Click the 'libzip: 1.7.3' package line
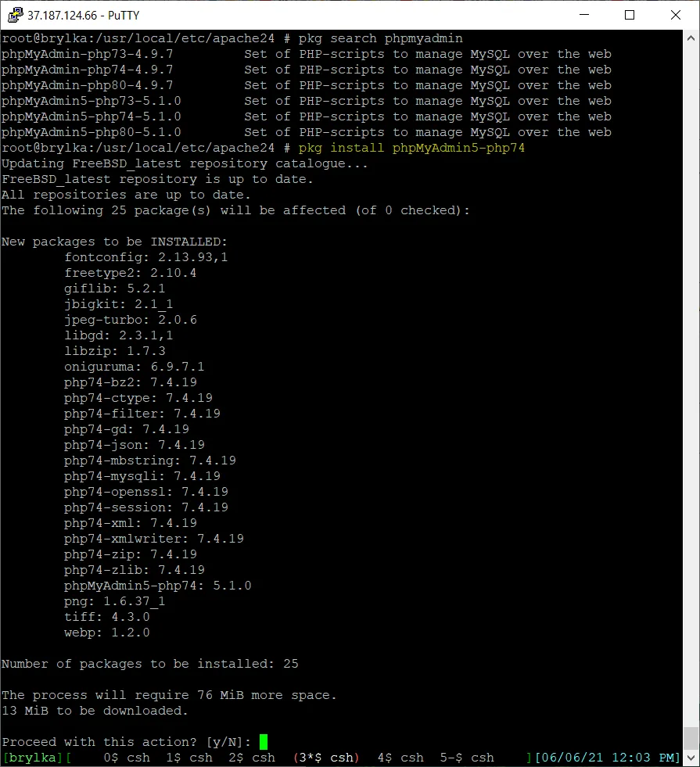 pos(114,351)
